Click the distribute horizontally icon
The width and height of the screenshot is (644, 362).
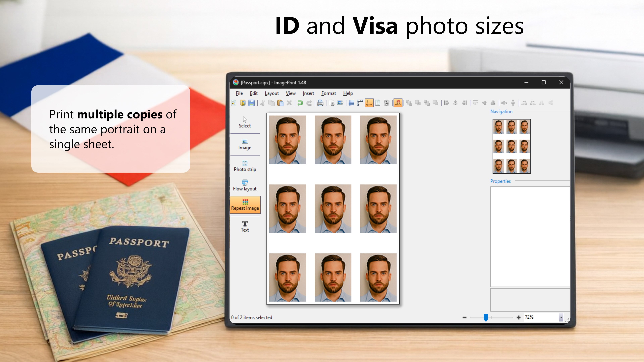(504, 103)
